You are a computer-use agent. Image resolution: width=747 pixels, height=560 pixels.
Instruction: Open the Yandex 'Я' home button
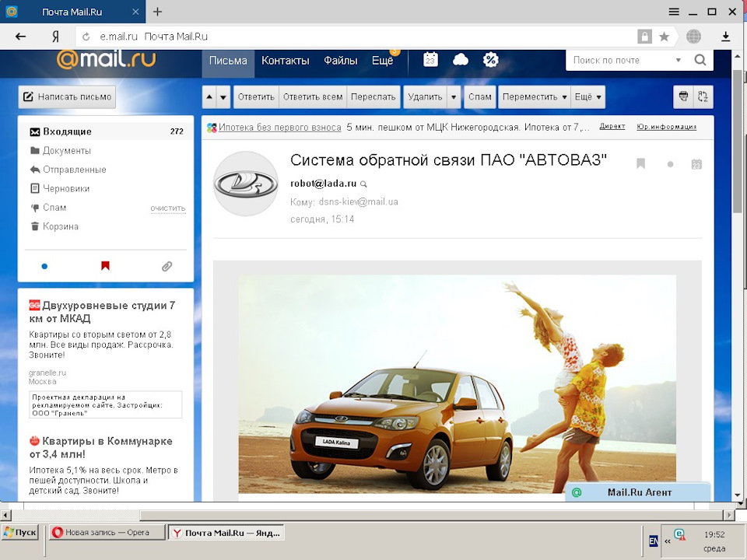[55, 37]
